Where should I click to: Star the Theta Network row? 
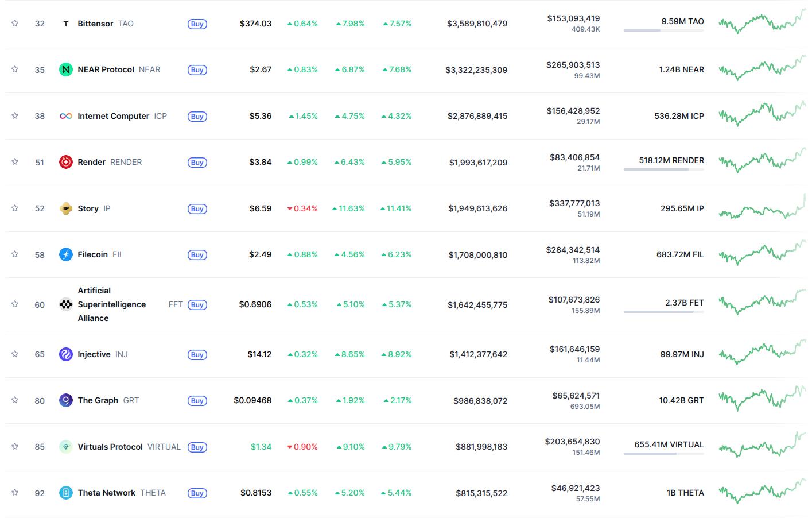click(x=15, y=492)
